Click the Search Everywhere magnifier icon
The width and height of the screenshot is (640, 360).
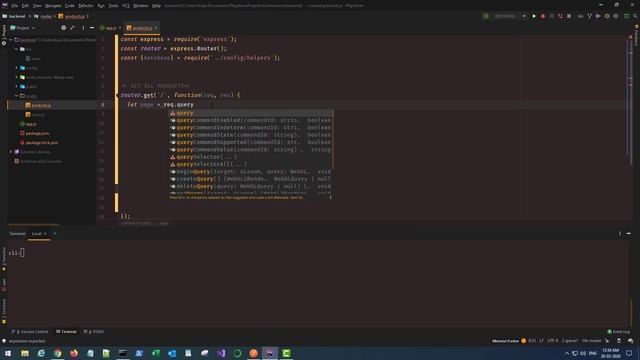click(635, 16)
